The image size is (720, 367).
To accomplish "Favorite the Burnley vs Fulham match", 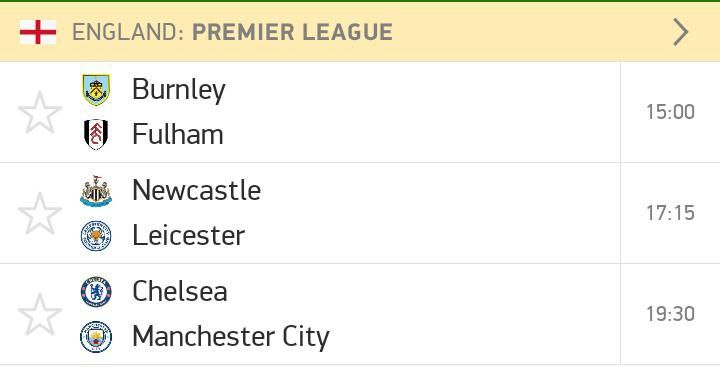I will [x=40, y=112].
